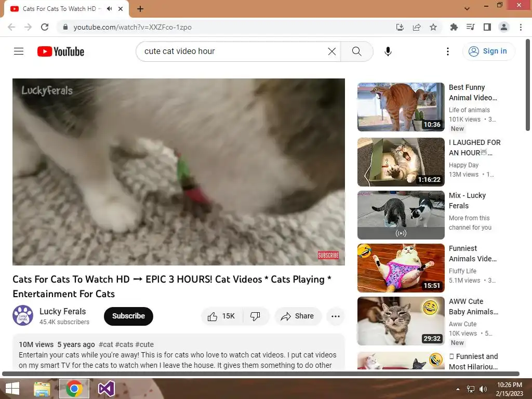532x399 pixels.
Task: Share this cat video
Action: [298, 316]
